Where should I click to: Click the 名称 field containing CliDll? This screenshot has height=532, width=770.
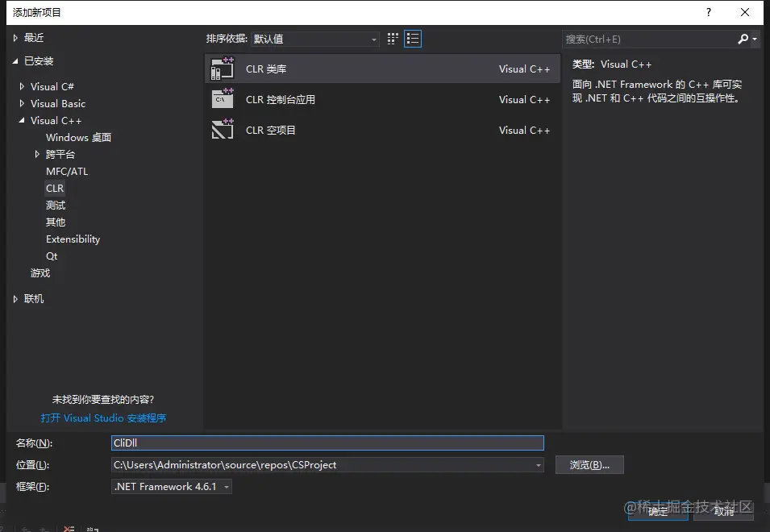click(x=327, y=443)
